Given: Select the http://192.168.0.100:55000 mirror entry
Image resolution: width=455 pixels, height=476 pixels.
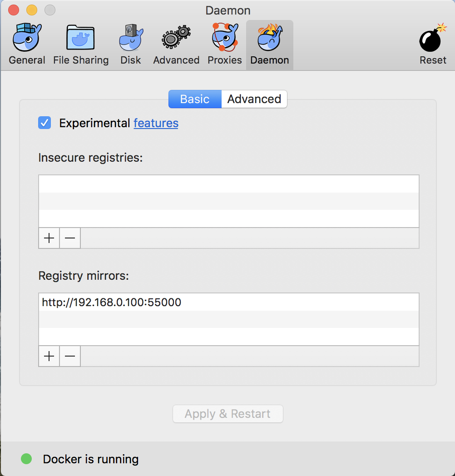Looking at the screenshot, I should point(229,302).
